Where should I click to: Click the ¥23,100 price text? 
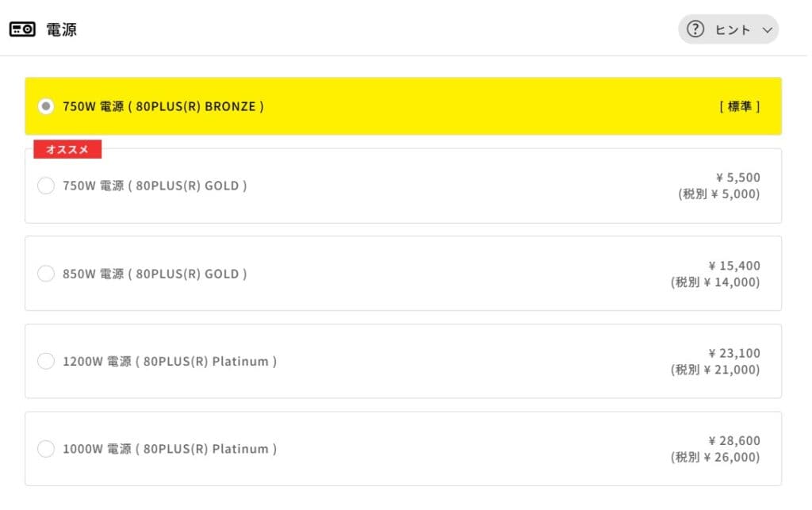(733, 353)
